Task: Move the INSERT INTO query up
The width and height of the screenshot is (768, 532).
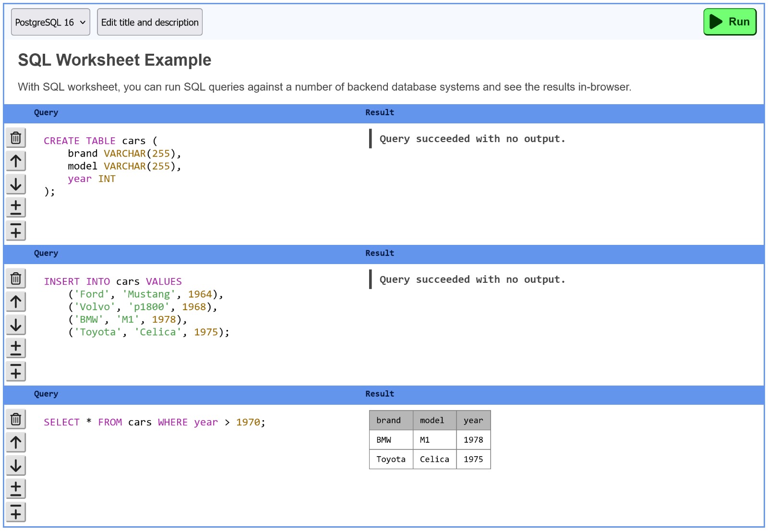Action: pos(16,302)
